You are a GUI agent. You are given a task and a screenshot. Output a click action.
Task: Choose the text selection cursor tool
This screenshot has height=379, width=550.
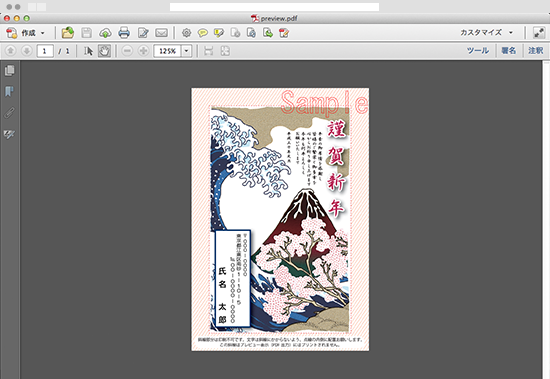[x=88, y=51]
